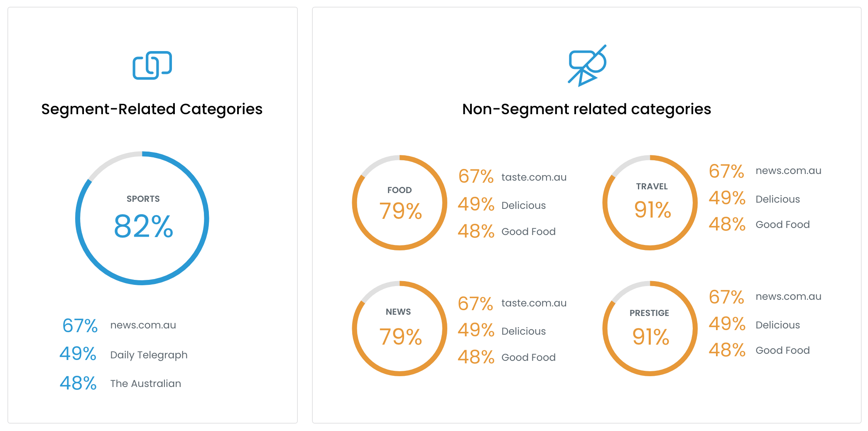Open the Daily Telegraph entry
Viewport: 868px width, 431px height.
(x=149, y=355)
